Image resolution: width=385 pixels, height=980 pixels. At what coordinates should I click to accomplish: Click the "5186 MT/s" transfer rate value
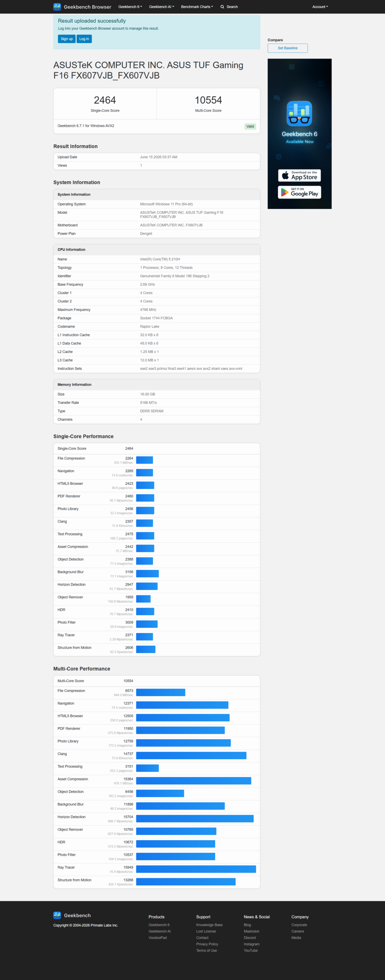click(x=148, y=403)
